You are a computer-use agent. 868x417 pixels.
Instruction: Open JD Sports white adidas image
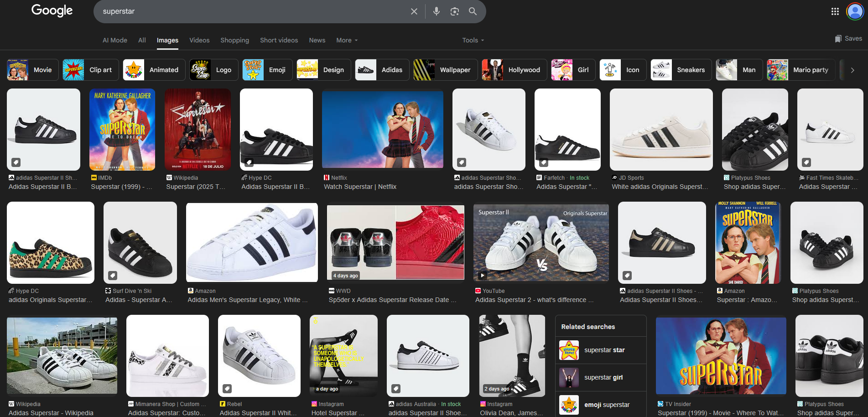pyautogui.click(x=661, y=130)
